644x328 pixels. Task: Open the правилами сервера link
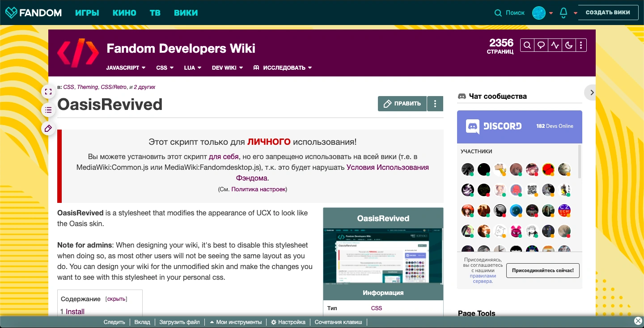[x=483, y=278]
